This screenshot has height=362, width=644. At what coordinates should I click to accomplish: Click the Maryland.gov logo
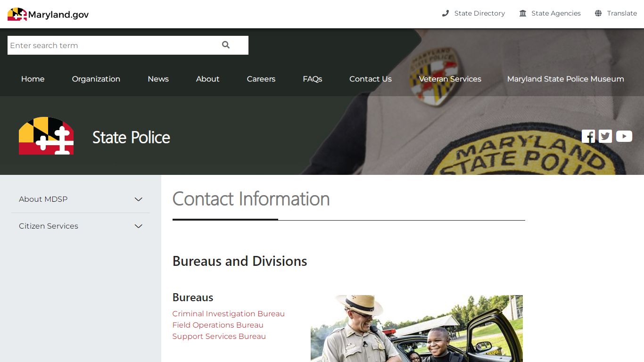point(48,14)
